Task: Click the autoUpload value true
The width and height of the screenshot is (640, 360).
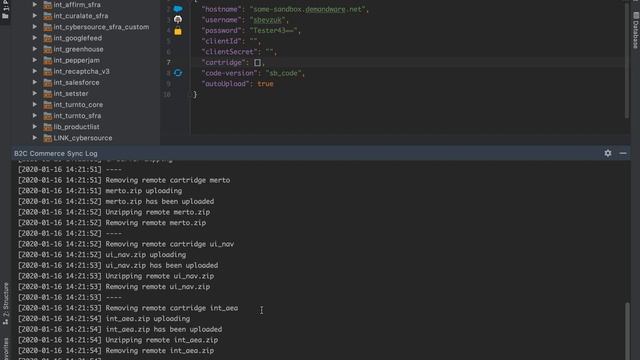Action: point(265,84)
